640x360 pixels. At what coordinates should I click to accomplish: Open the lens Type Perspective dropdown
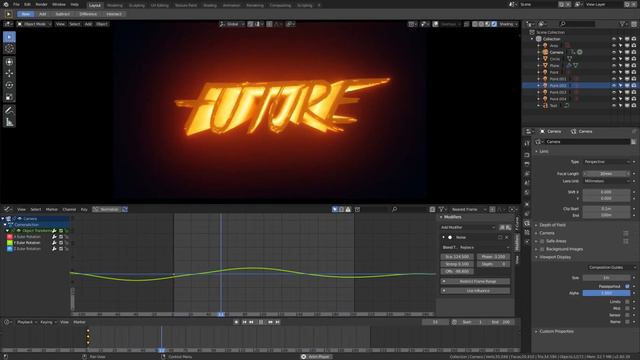pyautogui.click(x=607, y=162)
